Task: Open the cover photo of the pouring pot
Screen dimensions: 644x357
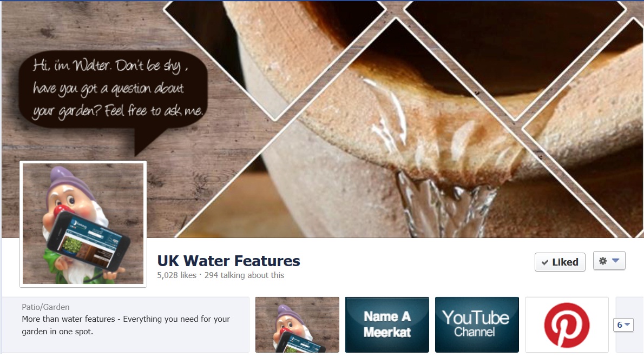Action: pyautogui.click(x=411, y=119)
